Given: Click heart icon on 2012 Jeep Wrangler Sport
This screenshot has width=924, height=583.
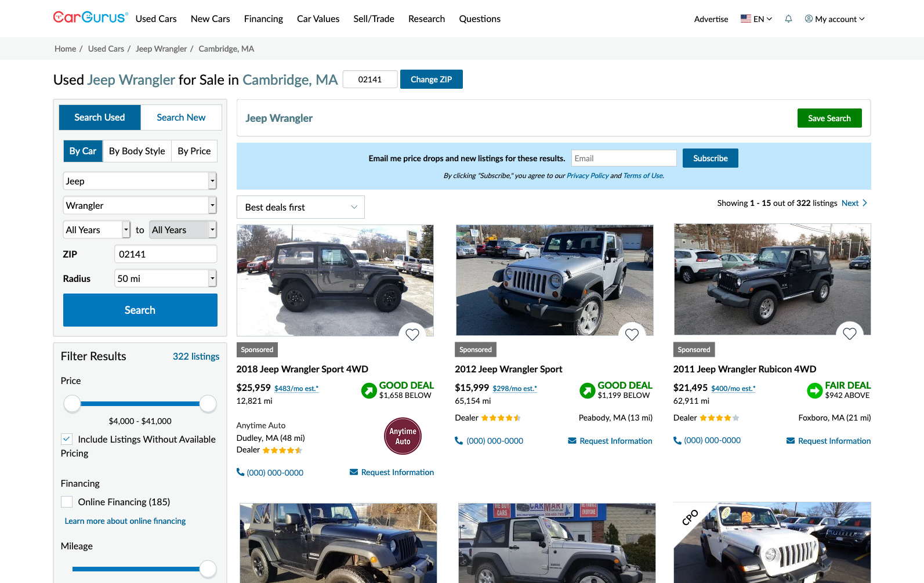Looking at the screenshot, I should tap(632, 335).
